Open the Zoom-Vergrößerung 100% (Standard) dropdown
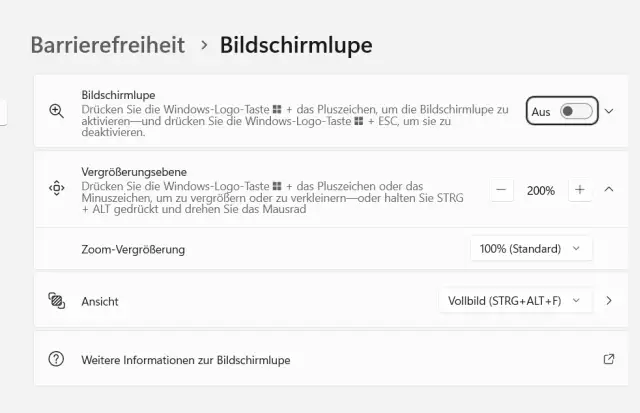Screen dimensions: 640x413 (x=531, y=248)
